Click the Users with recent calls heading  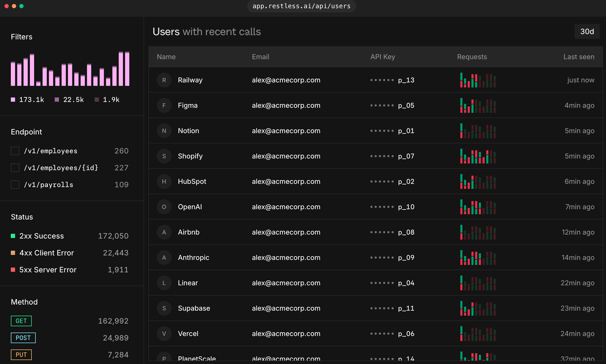click(x=206, y=32)
